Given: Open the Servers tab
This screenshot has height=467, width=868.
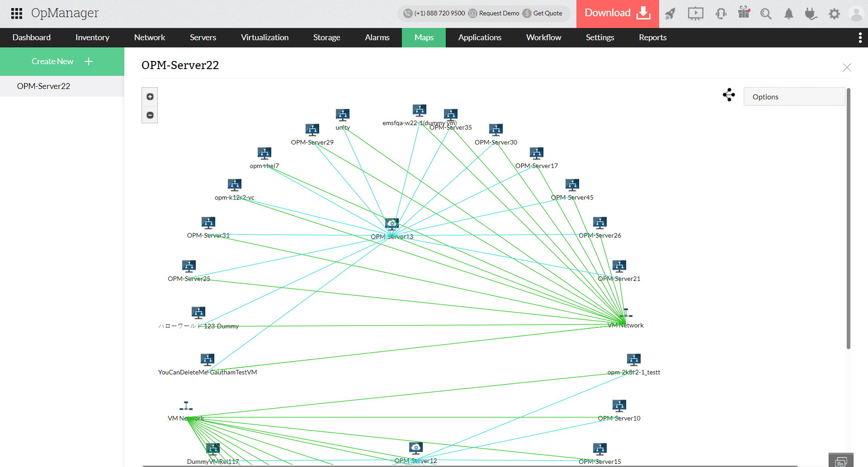Looking at the screenshot, I should tap(203, 37).
